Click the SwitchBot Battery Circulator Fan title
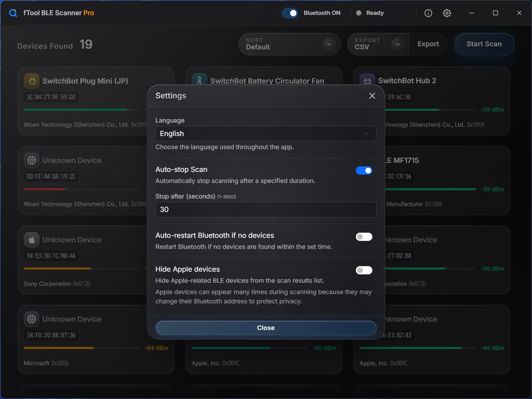Image resolution: width=532 pixels, height=399 pixels. pos(267,81)
